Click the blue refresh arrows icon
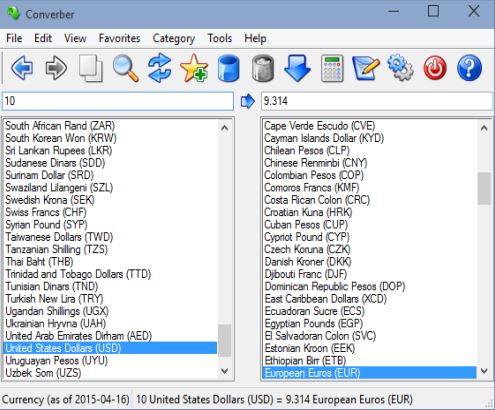Image resolution: width=495 pixels, height=410 pixels. (x=160, y=68)
